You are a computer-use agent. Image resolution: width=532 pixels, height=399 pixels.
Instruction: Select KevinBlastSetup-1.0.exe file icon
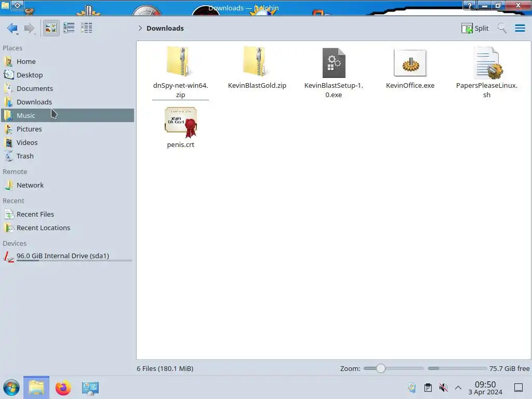[x=334, y=63]
